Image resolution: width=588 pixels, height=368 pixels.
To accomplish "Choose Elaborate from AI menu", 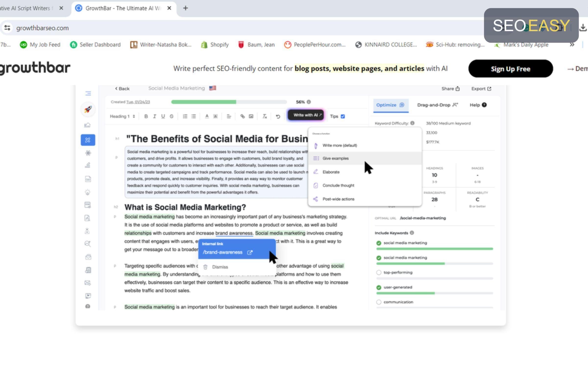I will click(365, 172).
